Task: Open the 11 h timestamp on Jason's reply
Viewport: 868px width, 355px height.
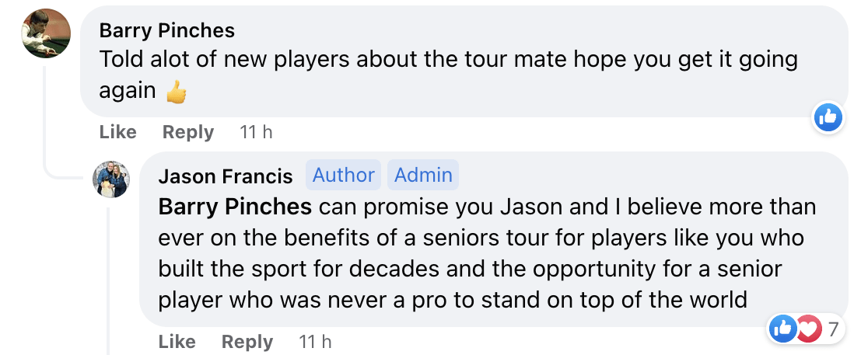Action: pyautogui.click(x=315, y=342)
